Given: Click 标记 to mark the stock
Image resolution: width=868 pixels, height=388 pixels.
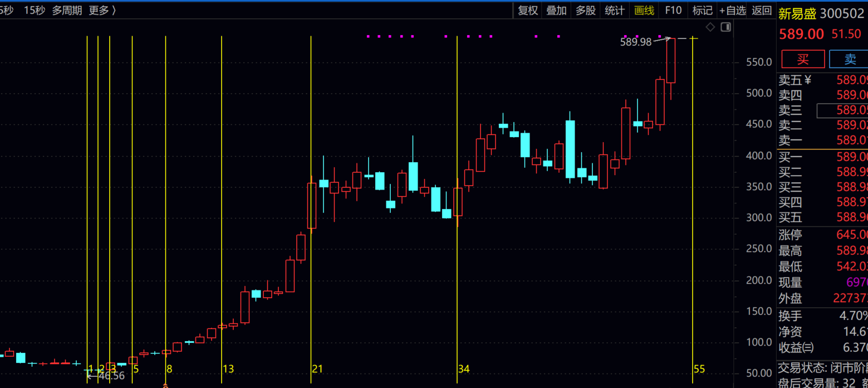Looking at the screenshot, I should [703, 11].
